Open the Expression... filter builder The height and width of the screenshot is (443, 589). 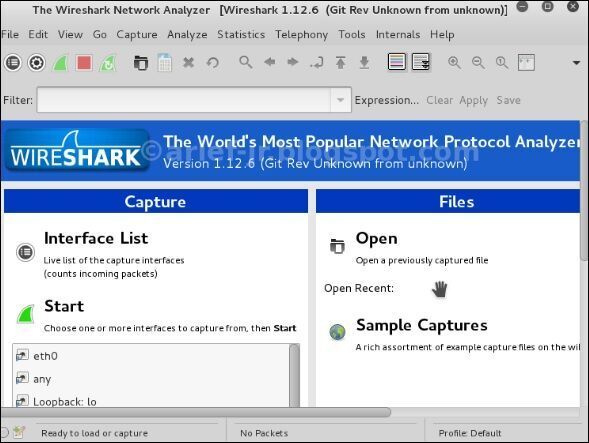387,100
